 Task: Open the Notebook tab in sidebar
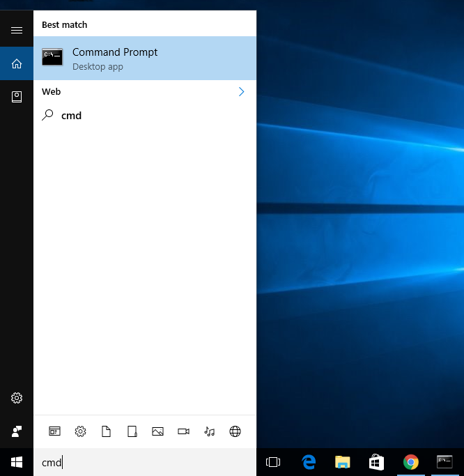click(x=17, y=97)
